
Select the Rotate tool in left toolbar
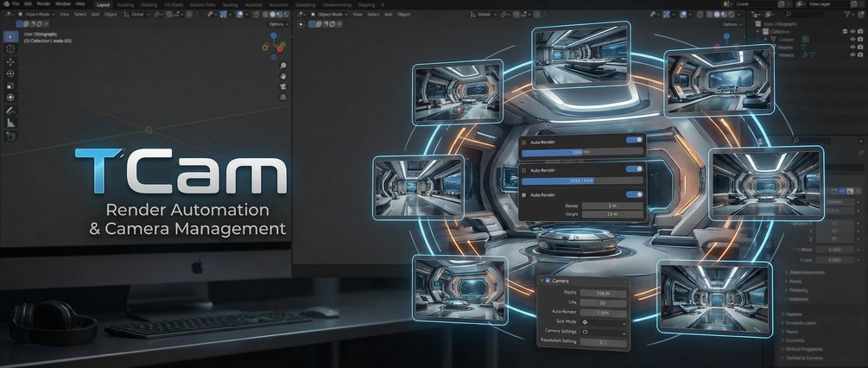coord(10,73)
